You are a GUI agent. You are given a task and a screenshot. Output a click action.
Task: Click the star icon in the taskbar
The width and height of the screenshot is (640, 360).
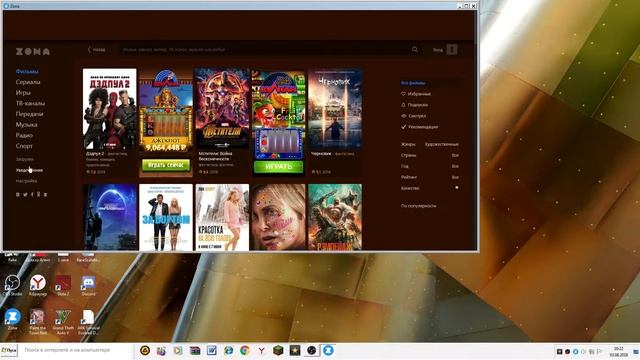click(295, 350)
